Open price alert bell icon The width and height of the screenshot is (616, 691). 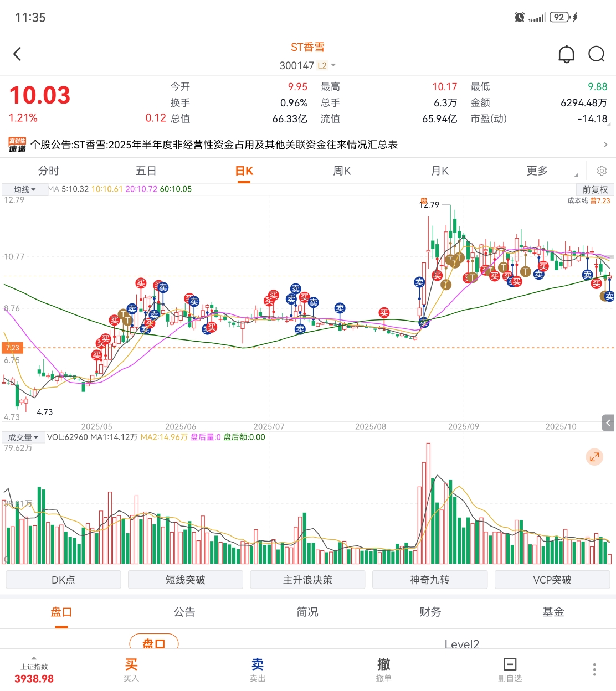(566, 54)
